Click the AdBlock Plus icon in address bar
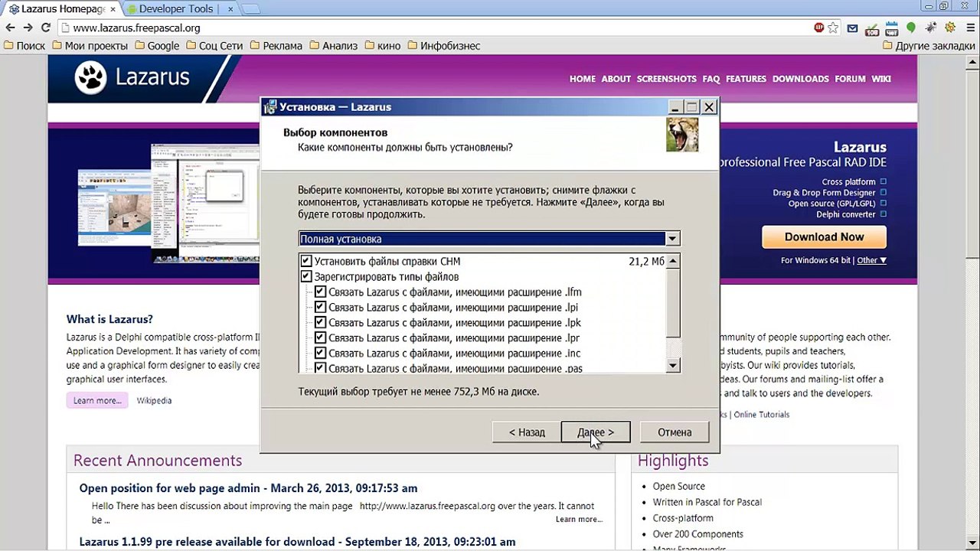 tap(818, 28)
